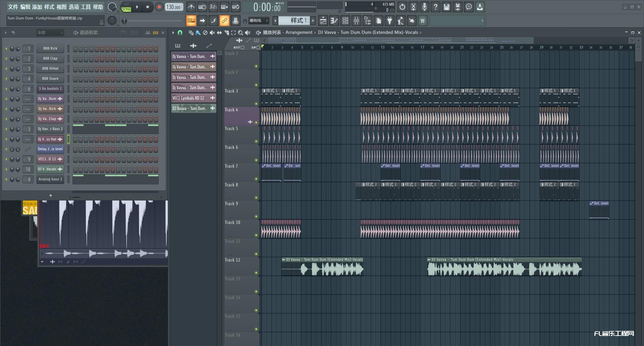Add a new channel with plus button
This screenshot has width=644, height=346.
[51, 195]
